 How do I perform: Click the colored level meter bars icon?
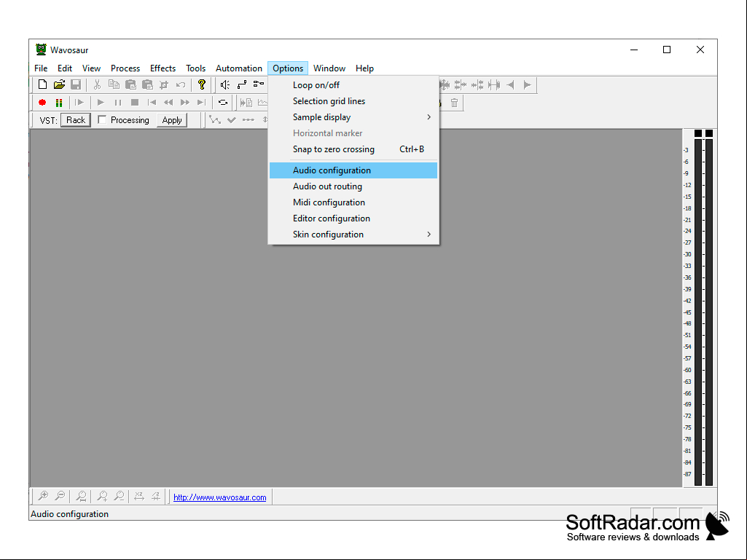(59, 103)
